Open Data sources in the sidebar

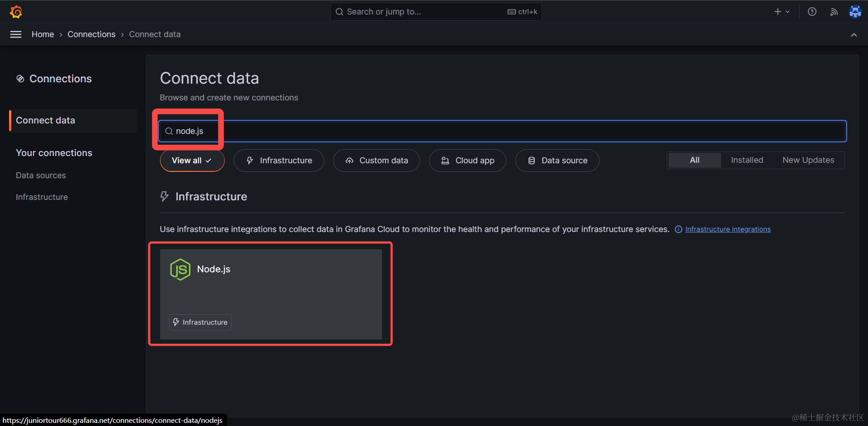[41, 175]
